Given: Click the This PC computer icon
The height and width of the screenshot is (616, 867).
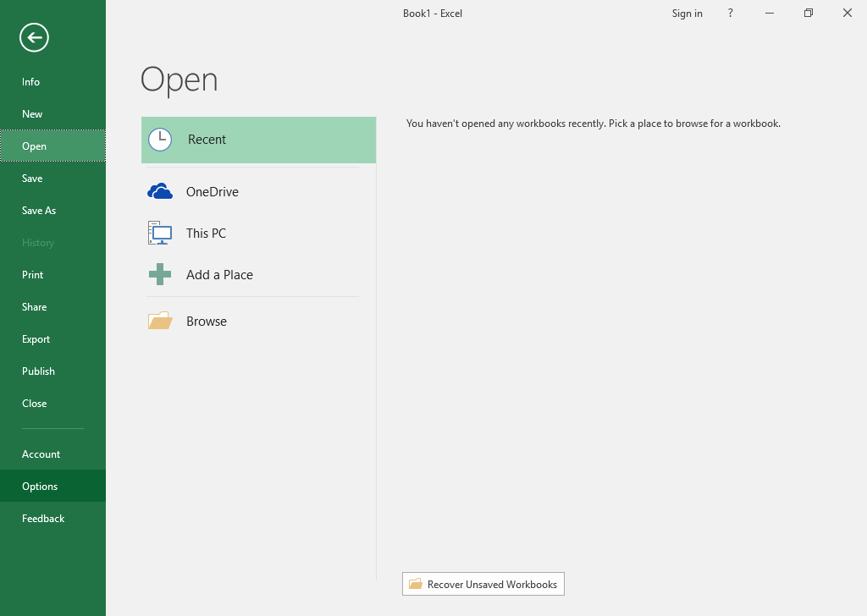Looking at the screenshot, I should (x=160, y=233).
